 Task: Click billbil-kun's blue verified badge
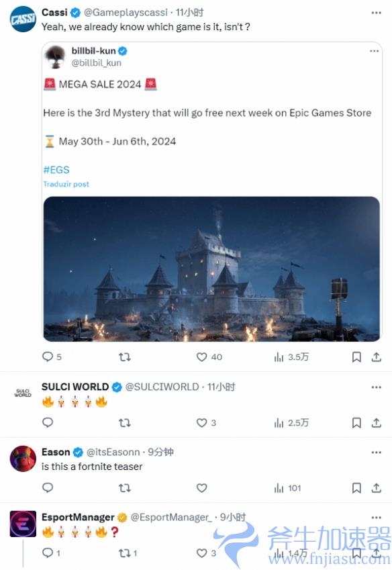pos(123,50)
